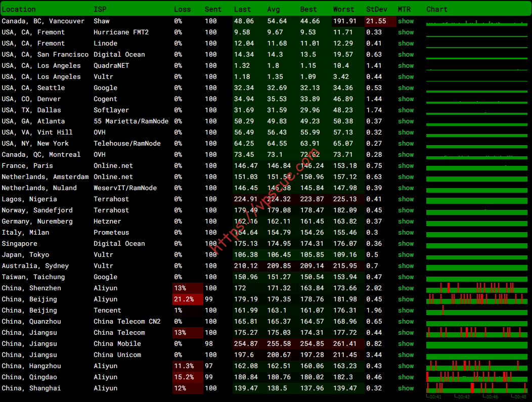Open 'show' for Paris Online.net row

(x=406, y=166)
